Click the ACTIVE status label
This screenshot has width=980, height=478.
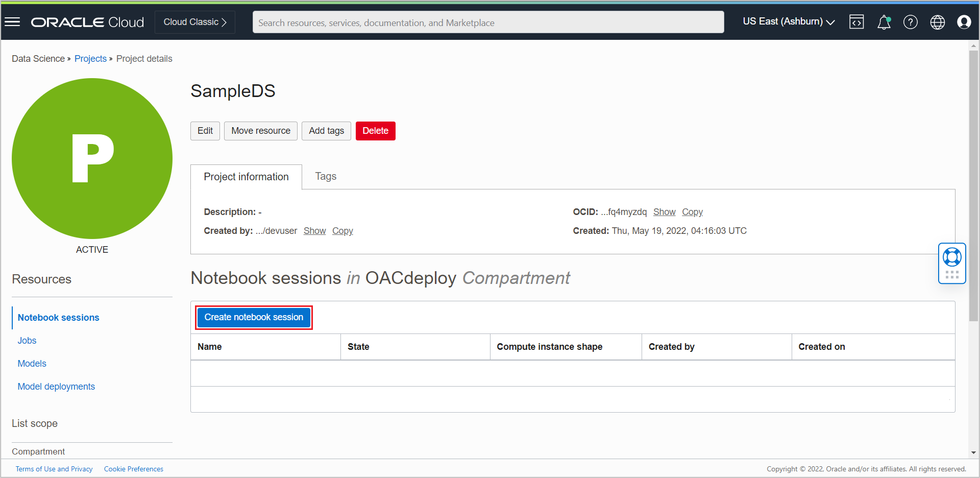(x=92, y=250)
